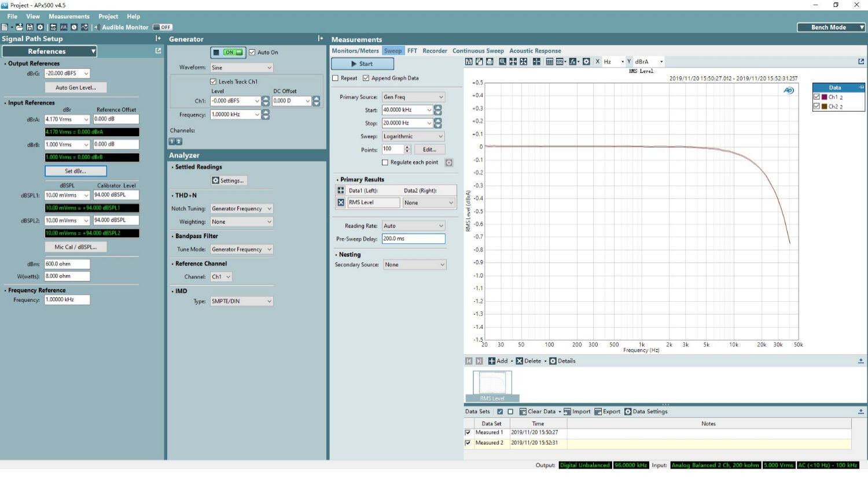868x483 pixels.
Task: Switch to the FFT tab
Action: tap(412, 51)
